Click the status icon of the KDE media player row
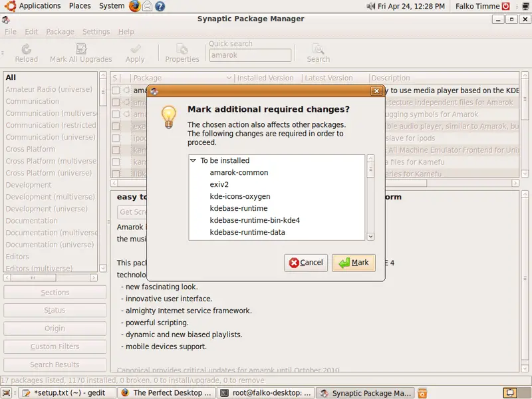This screenshot has width=532, height=399. pos(126,90)
